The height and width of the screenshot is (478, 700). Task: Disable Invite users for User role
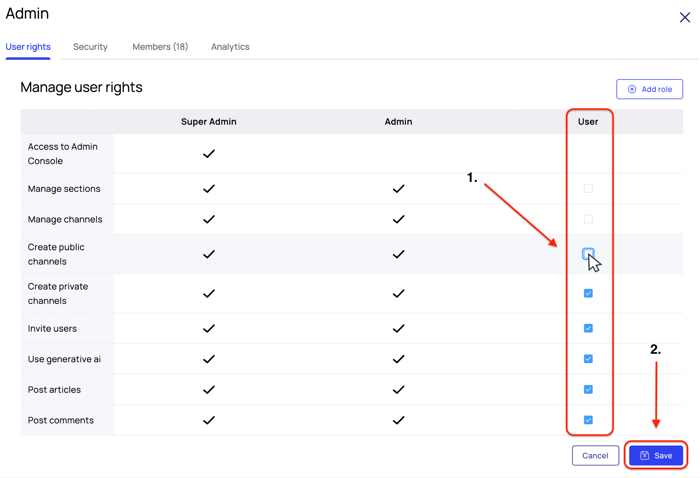tap(588, 328)
